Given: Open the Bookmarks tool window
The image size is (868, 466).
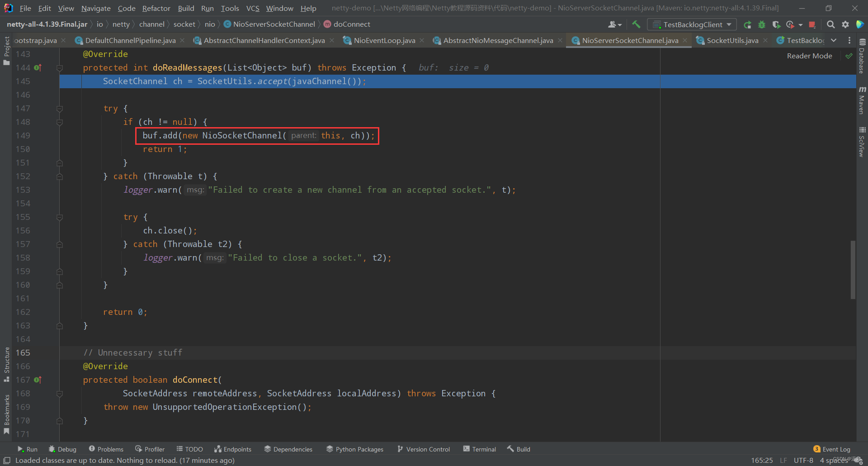Looking at the screenshot, I should click(6, 414).
